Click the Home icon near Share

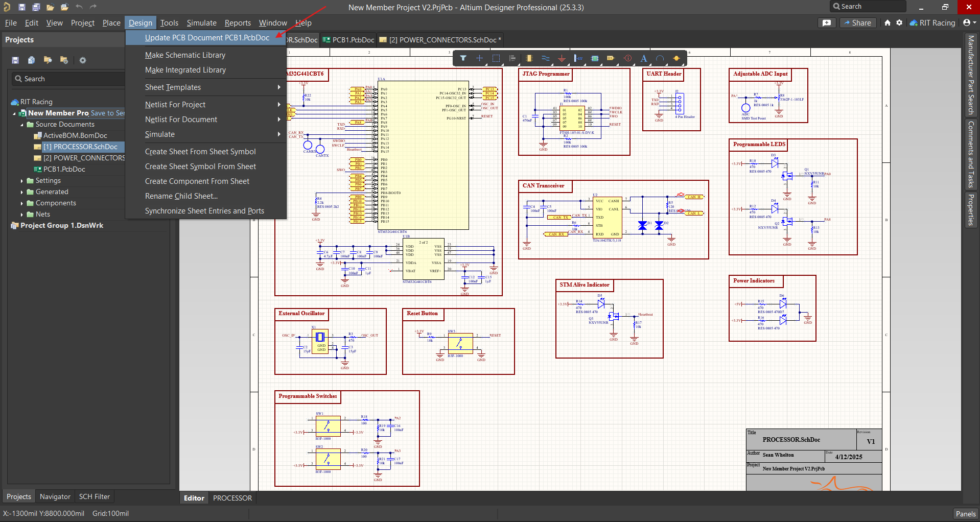pyautogui.click(x=888, y=22)
